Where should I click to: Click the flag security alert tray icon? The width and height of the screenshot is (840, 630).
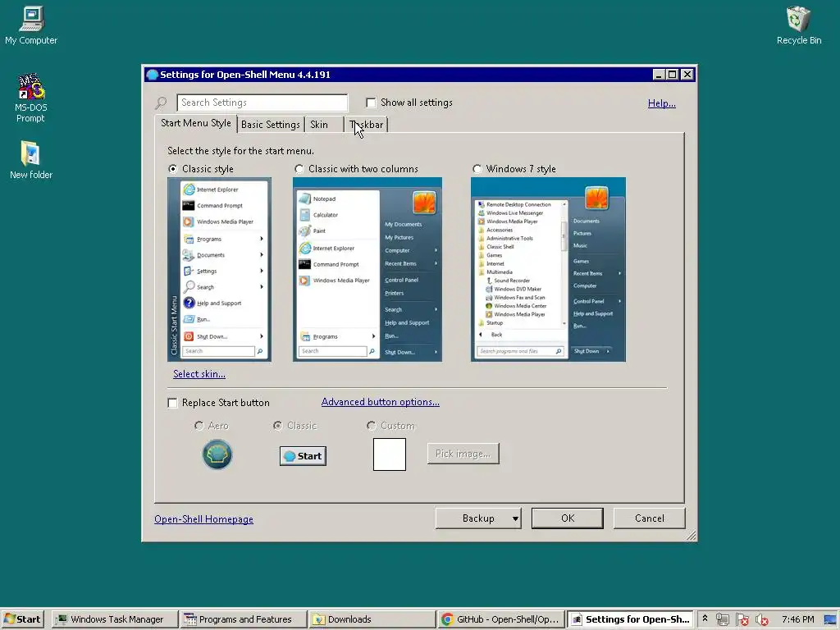(x=742, y=619)
